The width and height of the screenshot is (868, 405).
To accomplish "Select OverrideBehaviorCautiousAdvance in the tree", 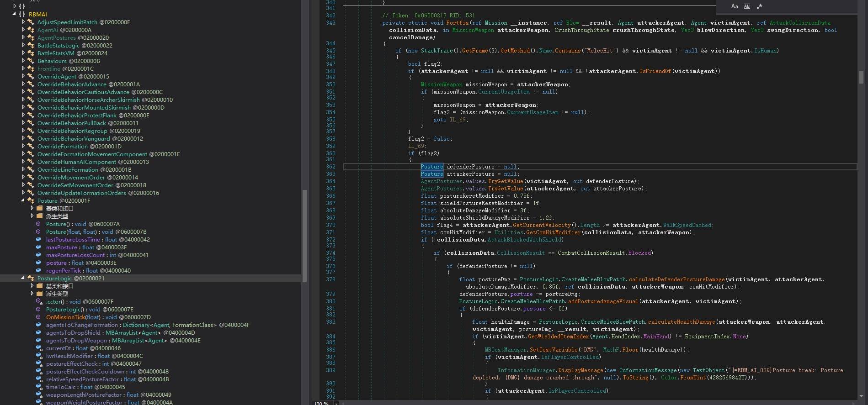I will pos(100,92).
